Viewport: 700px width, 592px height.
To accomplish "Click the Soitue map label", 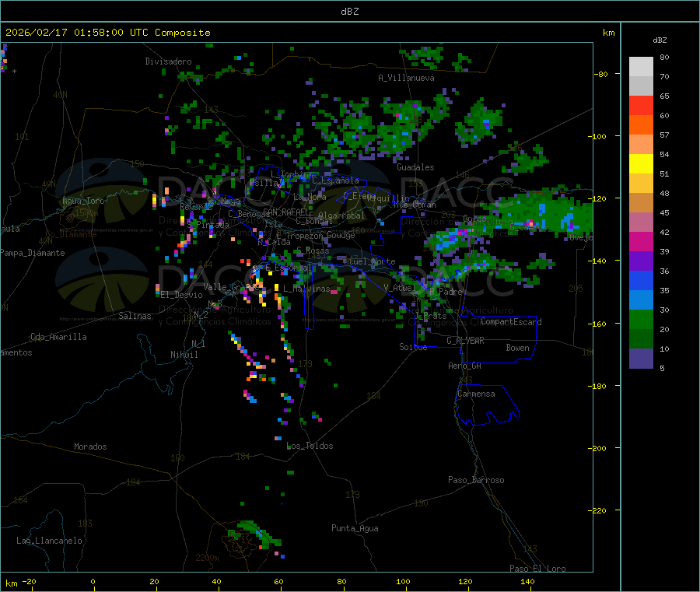I will (413, 347).
